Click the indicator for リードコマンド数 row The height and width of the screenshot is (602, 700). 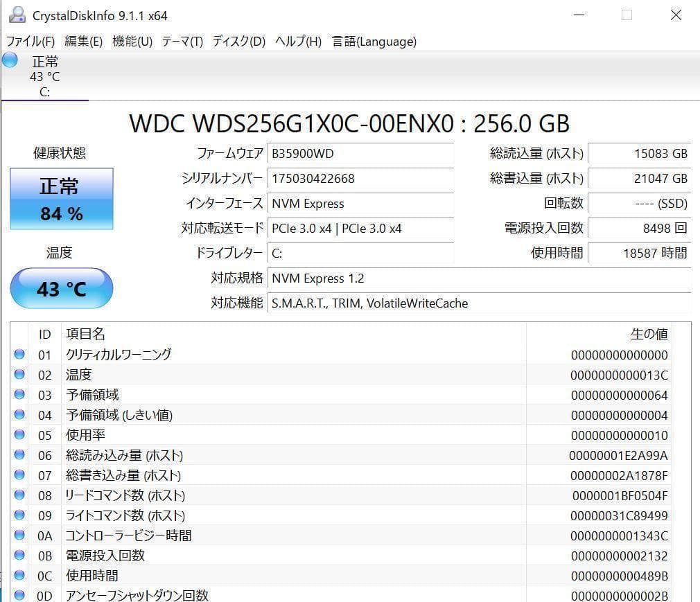pyautogui.click(x=19, y=495)
